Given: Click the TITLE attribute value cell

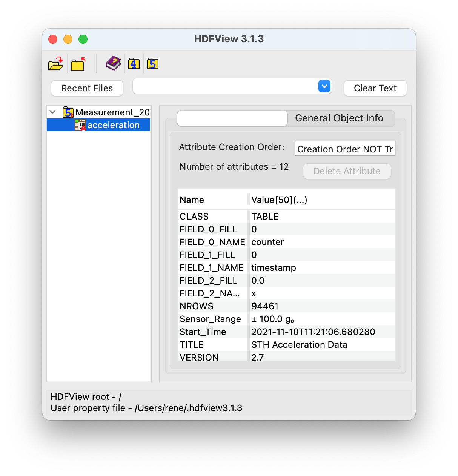Looking at the screenshot, I should tap(299, 344).
